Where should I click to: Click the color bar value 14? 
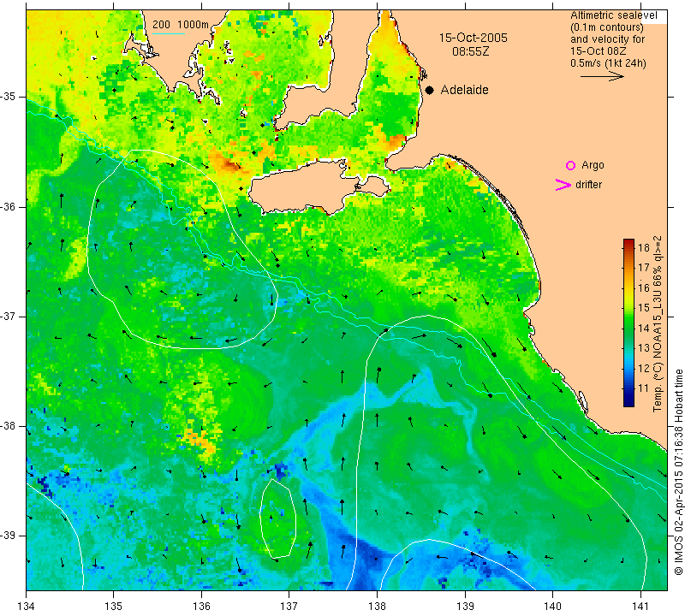coord(644,328)
